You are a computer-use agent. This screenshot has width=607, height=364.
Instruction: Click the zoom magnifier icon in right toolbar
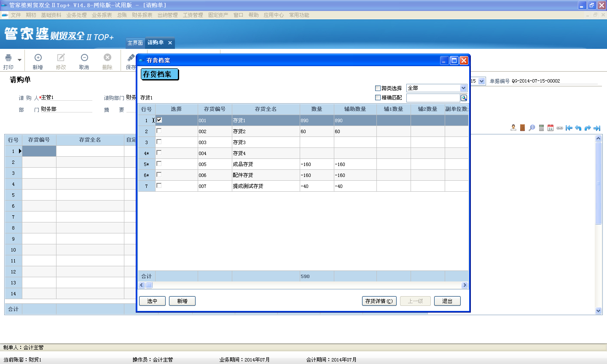tap(532, 128)
